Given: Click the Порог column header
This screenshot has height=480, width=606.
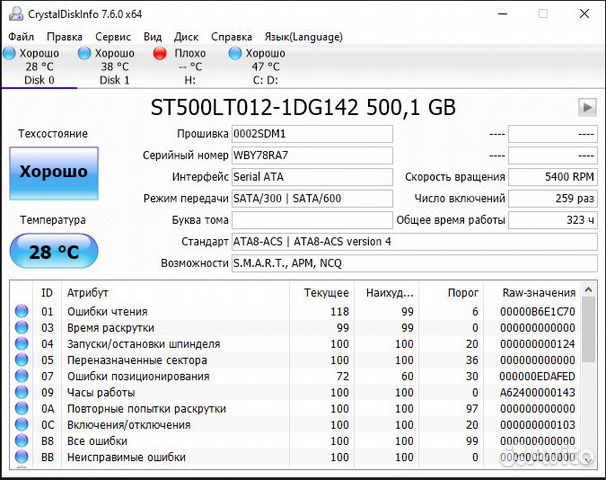Looking at the screenshot, I should point(451,293).
